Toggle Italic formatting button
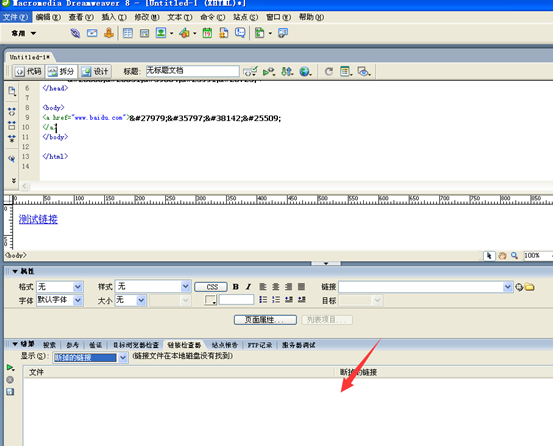Viewport: 553px width, 446px height. point(248,287)
